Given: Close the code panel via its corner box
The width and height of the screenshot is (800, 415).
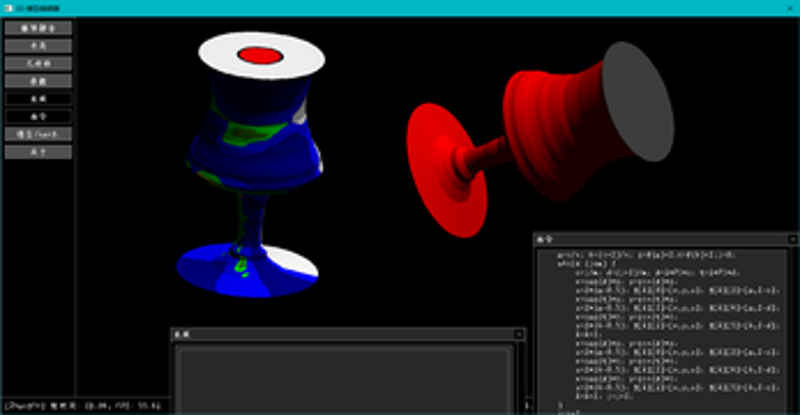Looking at the screenshot, I should pos(792,239).
